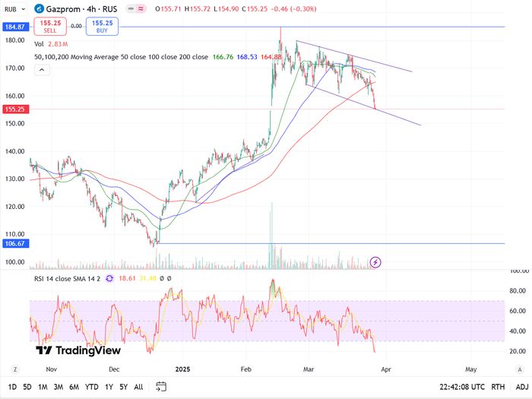
Task: Toggle the ADJ adjustment setting
Action: click(x=522, y=387)
